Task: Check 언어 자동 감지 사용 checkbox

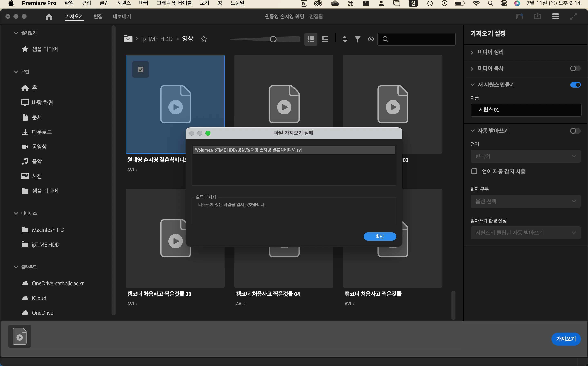Action: click(x=474, y=171)
